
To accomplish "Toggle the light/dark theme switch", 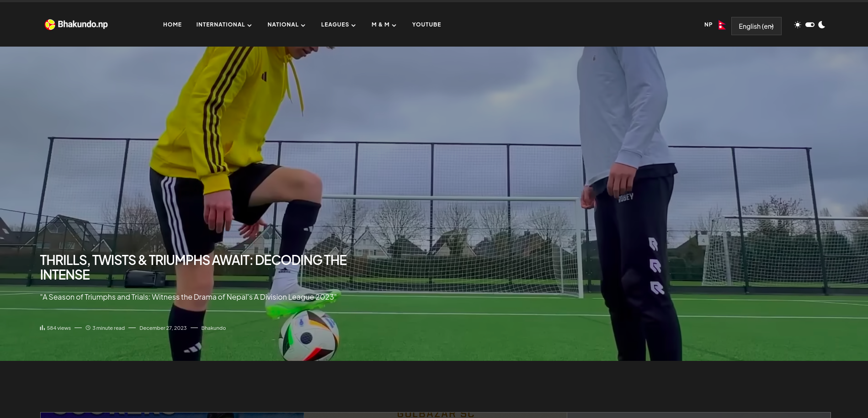I will (810, 25).
